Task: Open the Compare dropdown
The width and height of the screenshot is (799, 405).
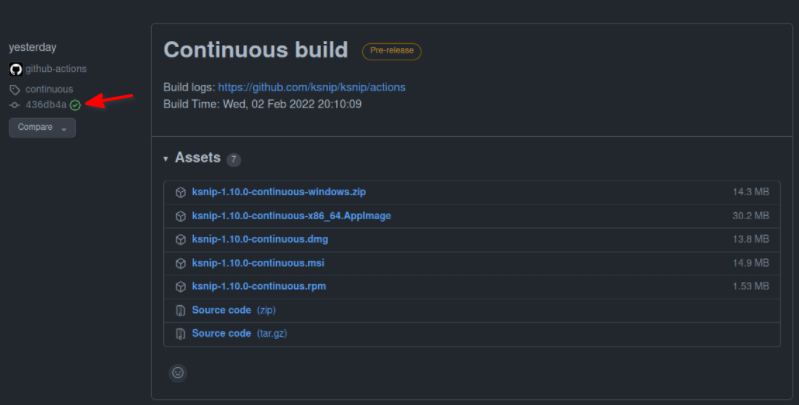Action: 42,127
